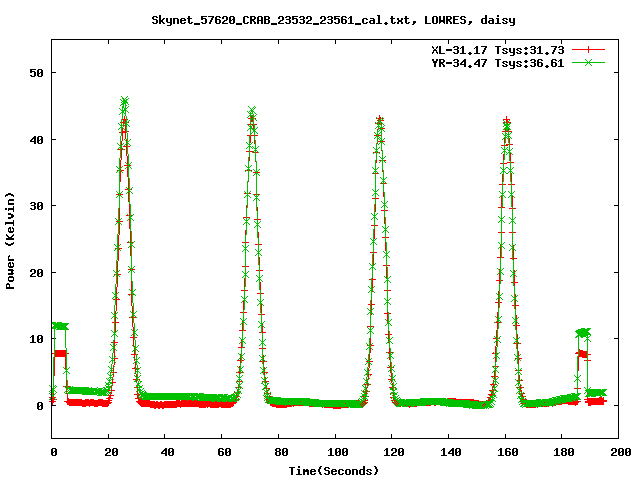Click the y-axis tick label '10'

point(36,339)
